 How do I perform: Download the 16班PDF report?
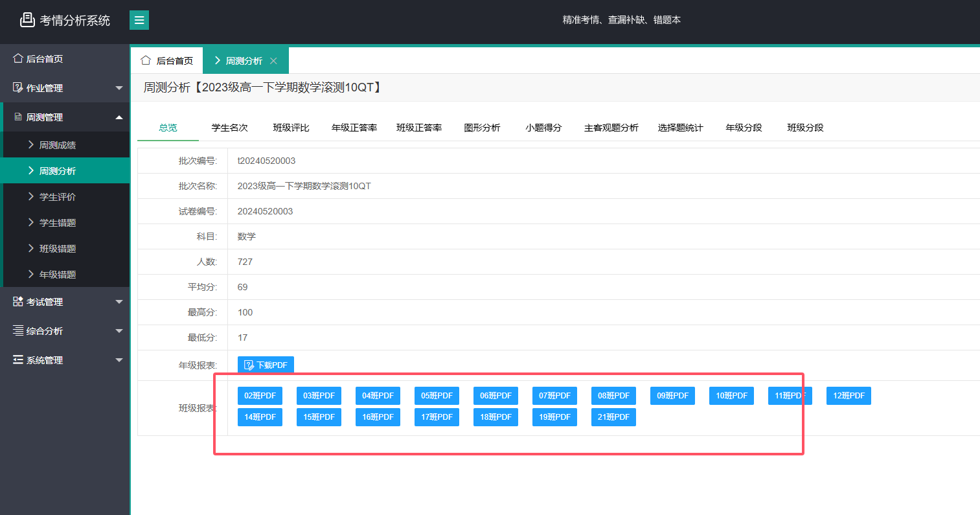(378, 417)
